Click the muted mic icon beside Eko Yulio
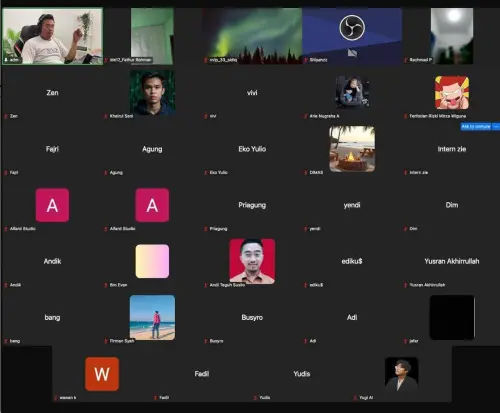 pyautogui.click(x=206, y=172)
